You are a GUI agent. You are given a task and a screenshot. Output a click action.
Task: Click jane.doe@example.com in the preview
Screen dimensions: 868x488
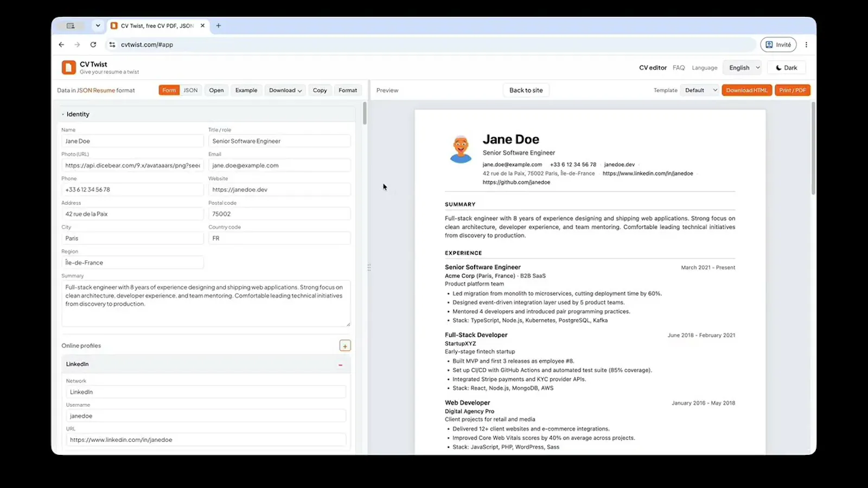tap(512, 165)
